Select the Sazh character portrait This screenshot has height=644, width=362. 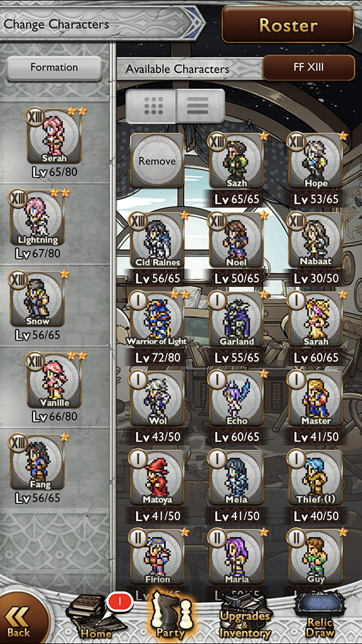pos(237,160)
